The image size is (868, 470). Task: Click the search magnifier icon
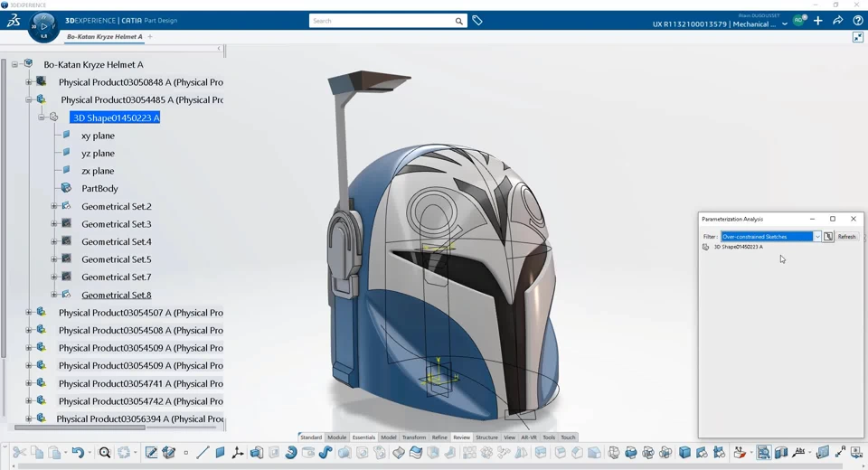click(459, 21)
